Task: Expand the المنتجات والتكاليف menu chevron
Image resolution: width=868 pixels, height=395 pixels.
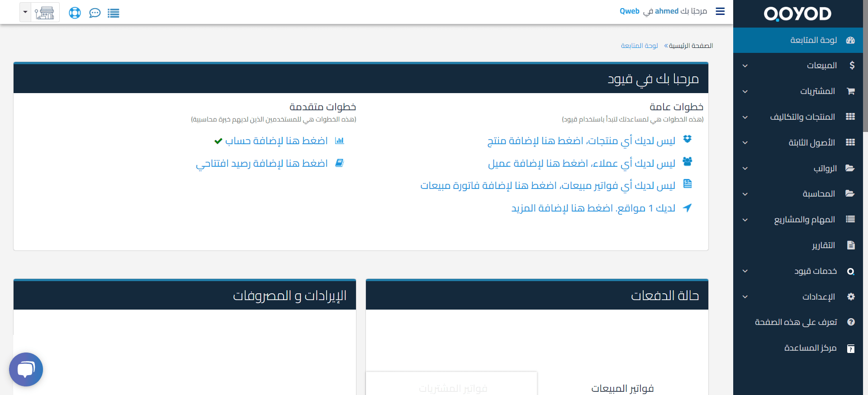Action: 745,118
